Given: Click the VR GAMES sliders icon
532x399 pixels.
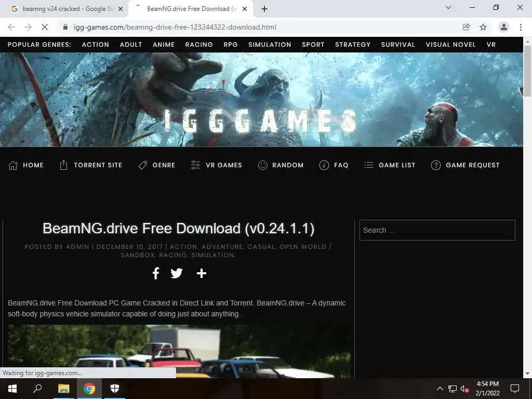Looking at the screenshot, I should click(x=195, y=165).
